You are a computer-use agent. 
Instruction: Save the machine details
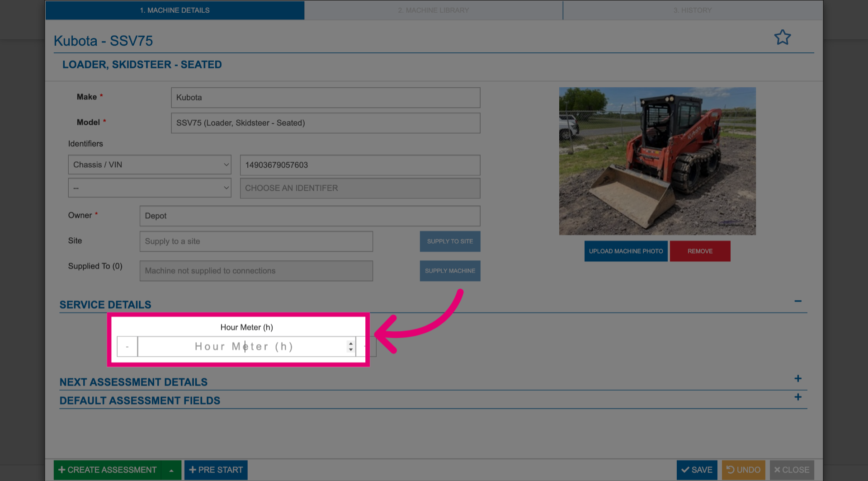coord(697,470)
